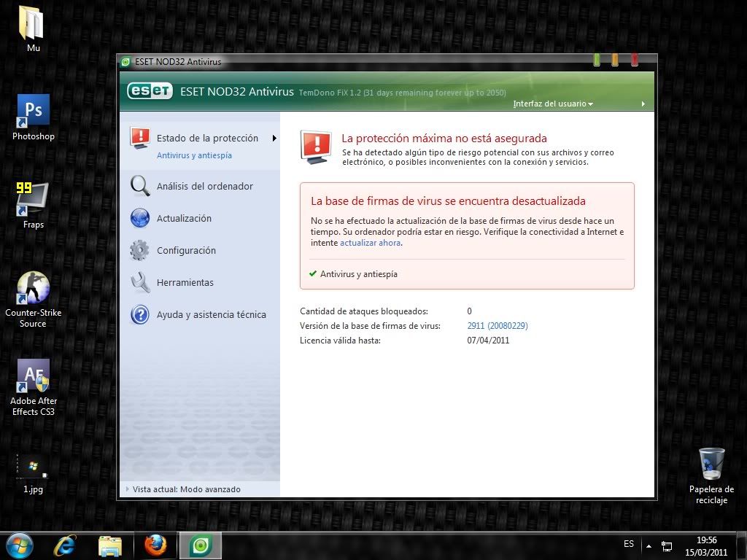The height and width of the screenshot is (560, 747).
Task: Open Estado de la protección section
Action: [x=206, y=138]
